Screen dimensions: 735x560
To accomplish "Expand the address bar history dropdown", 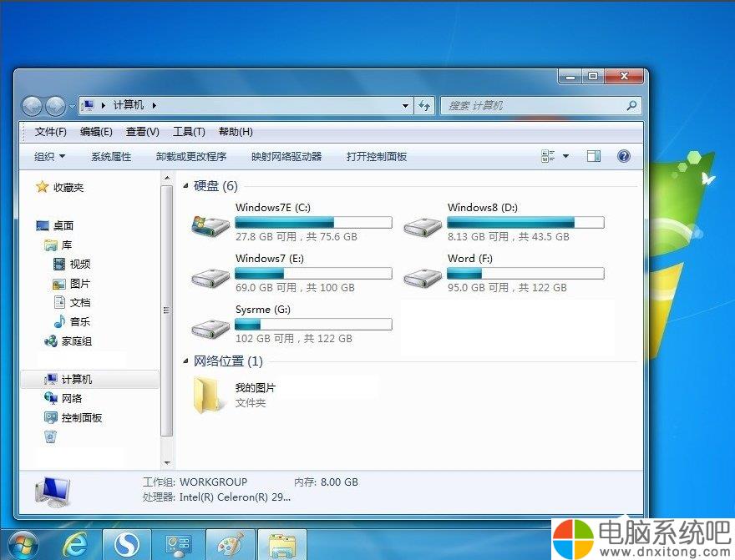I will 405,106.
